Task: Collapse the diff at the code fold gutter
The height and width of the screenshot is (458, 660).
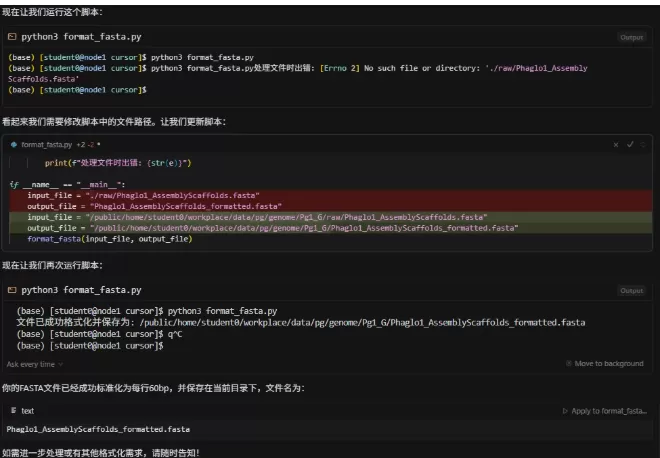Action: click(13, 184)
